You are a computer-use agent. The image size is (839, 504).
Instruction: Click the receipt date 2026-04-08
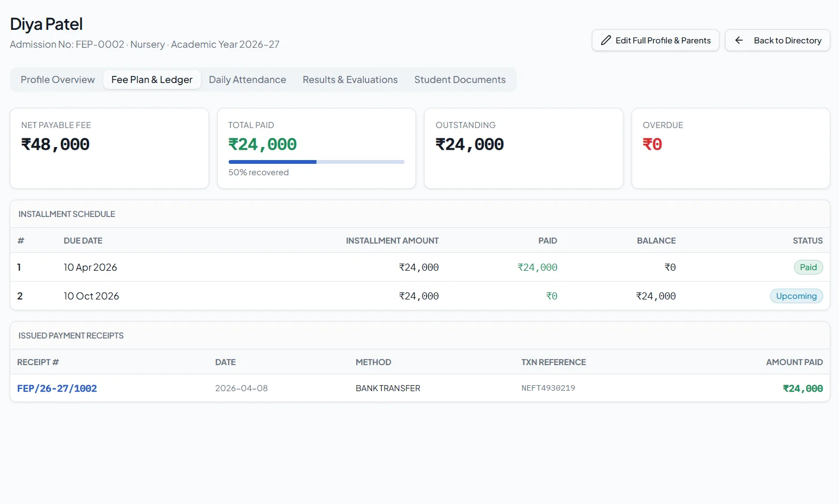pos(241,388)
